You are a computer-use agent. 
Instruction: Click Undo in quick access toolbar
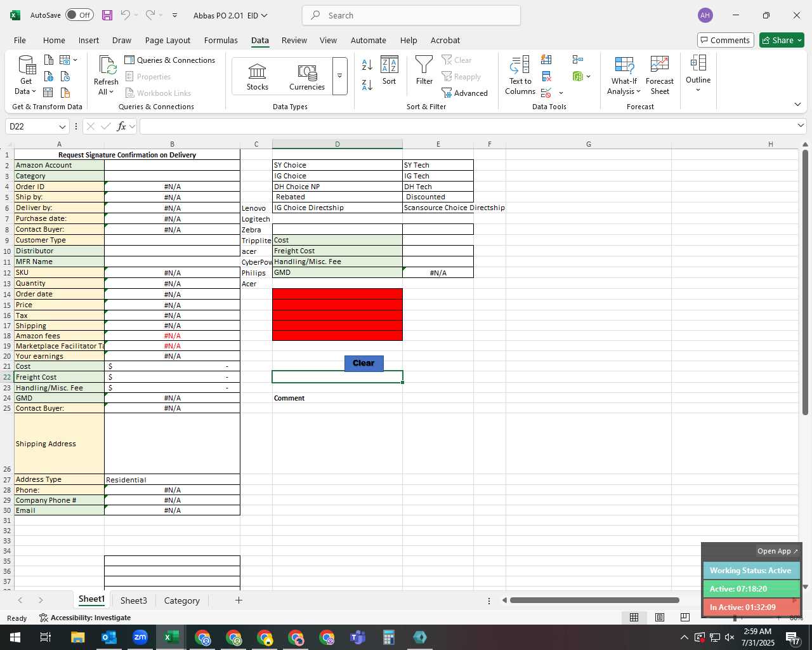pyautogui.click(x=125, y=15)
